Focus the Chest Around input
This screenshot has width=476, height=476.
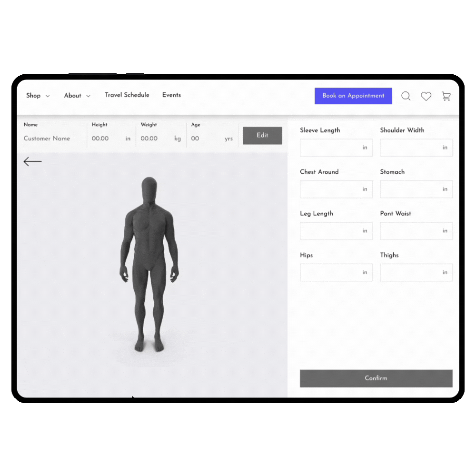point(336,189)
